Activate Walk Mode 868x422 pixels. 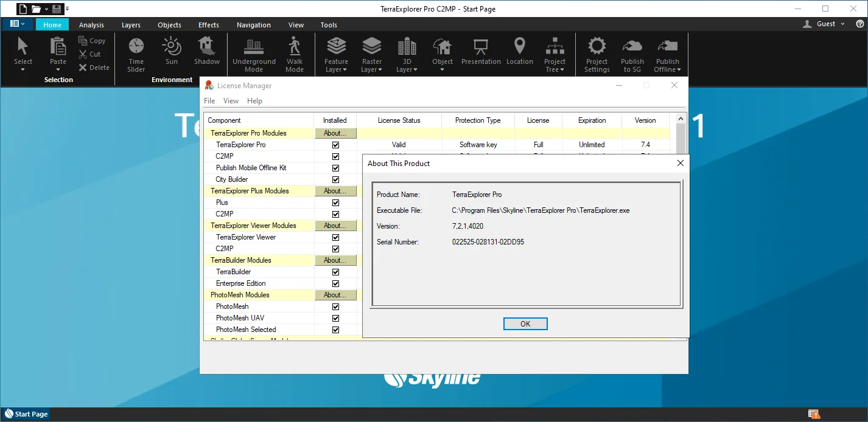point(295,55)
